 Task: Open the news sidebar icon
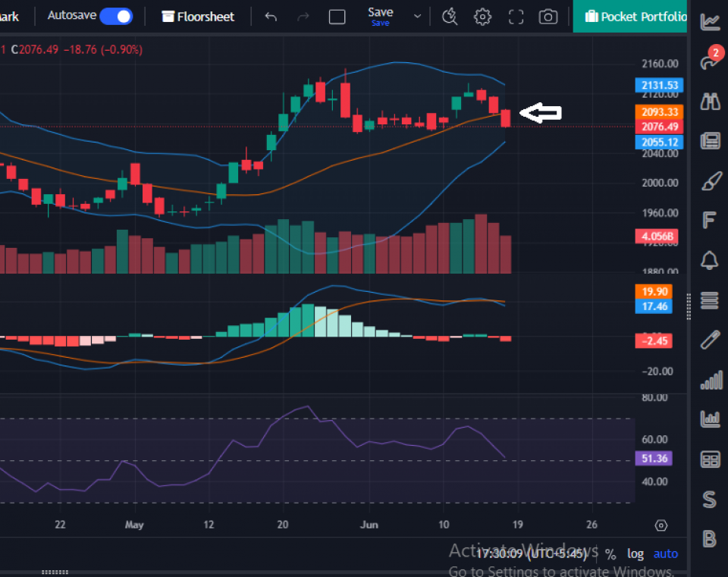[711, 141]
